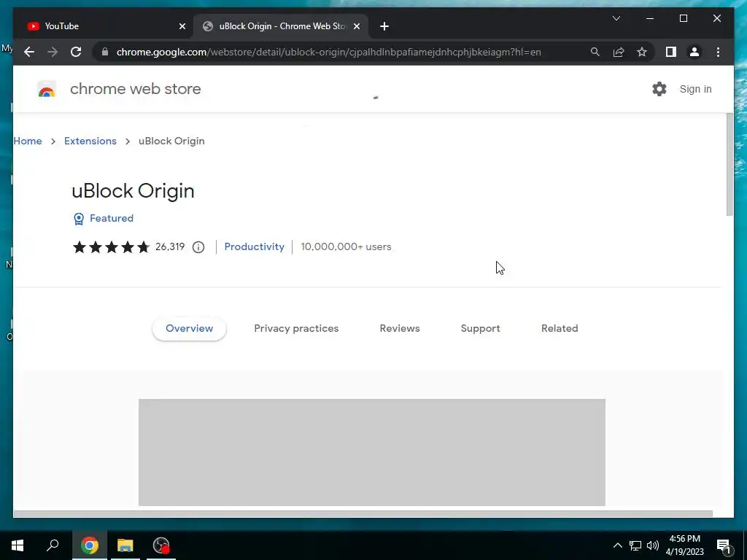Click the recording app taskbar icon
747x560 pixels.
[161, 545]
